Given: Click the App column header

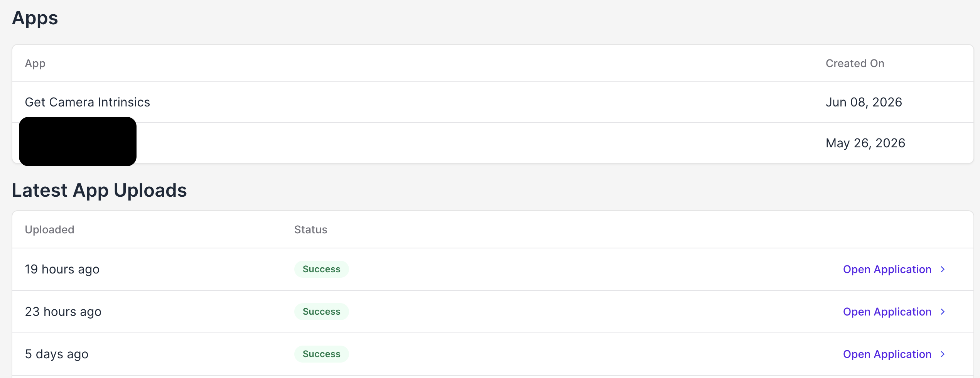Looking at the screenshot, I should [x=35, y=64].
